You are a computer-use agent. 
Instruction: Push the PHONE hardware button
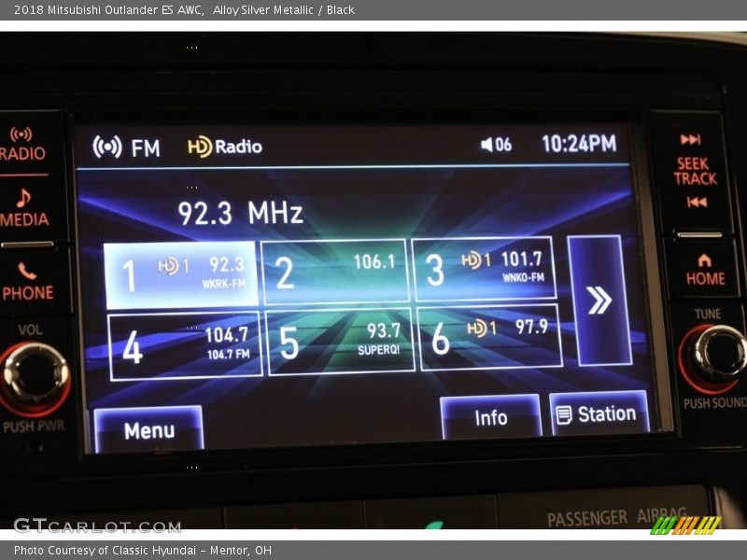(x=28, y=282)
